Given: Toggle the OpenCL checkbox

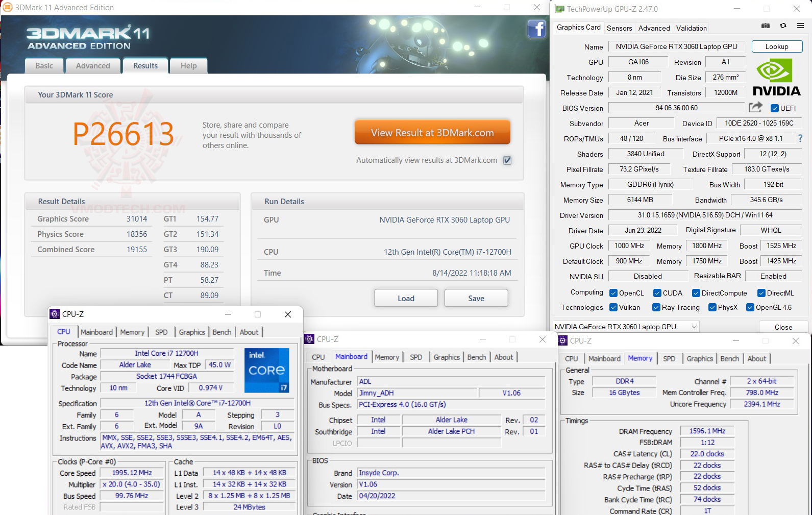Looking at the screenshot, I should [613, 293].
